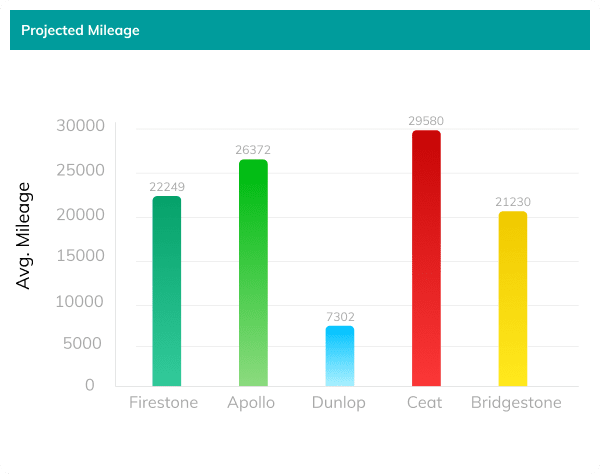This screenshot has height=474, width=600.
Task: Click the 26372 value label
Action: point(253,150)
